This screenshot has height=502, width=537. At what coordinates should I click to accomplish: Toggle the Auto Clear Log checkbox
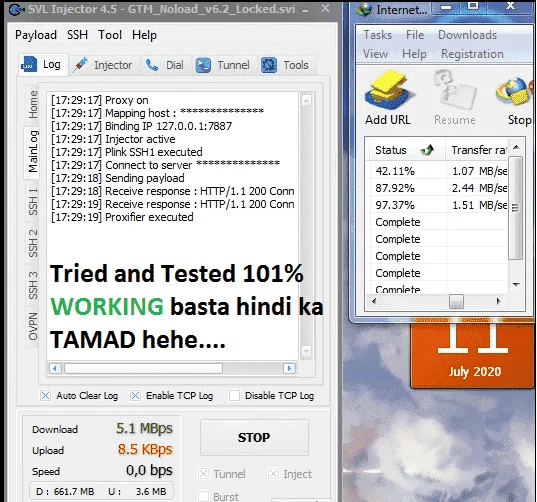point(45,396)
